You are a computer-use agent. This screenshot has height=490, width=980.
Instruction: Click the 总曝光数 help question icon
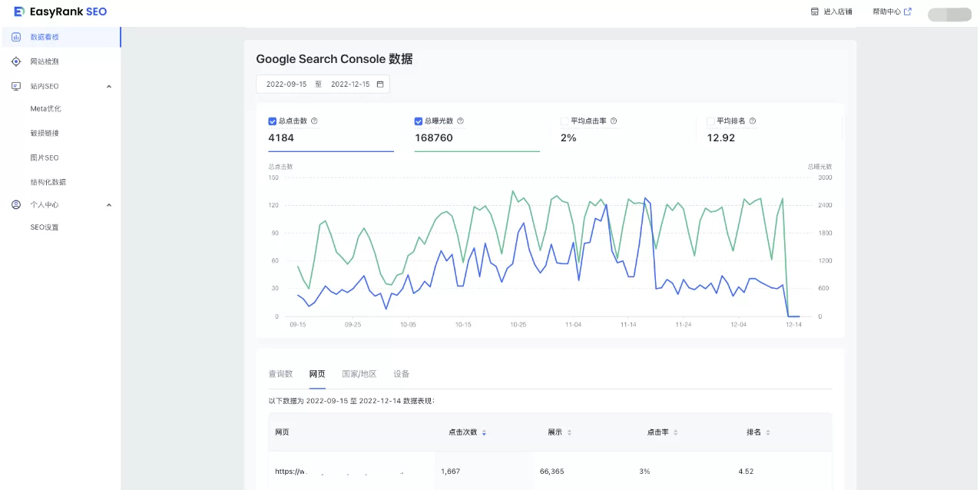(460, 121)
